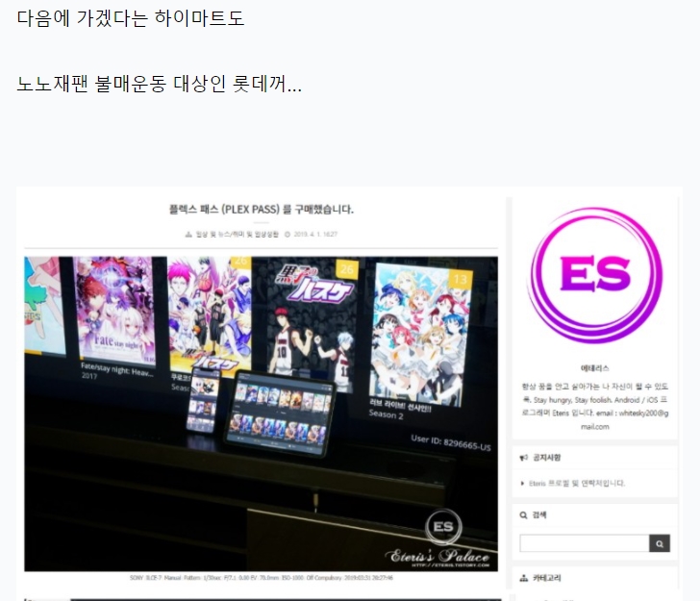Click the magnifier search button
This screenshot has width=700, height=601.
(x=660, y=543)
